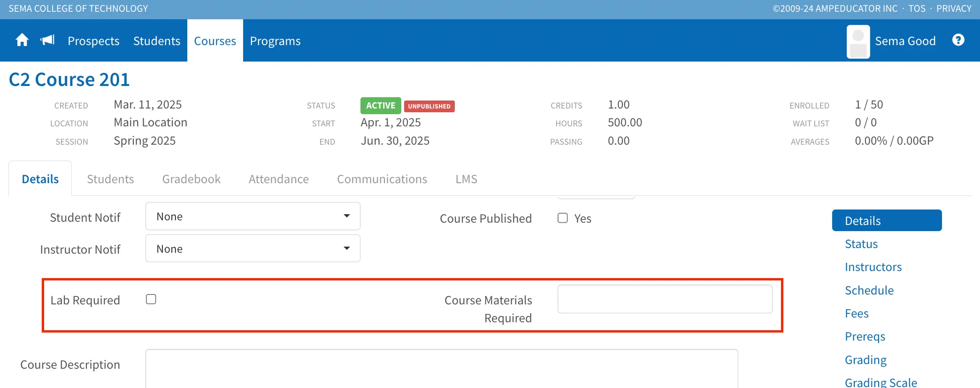Open the Student Notif dropdown
Viewport: 980px width, 388px height.
click(253, 216)
